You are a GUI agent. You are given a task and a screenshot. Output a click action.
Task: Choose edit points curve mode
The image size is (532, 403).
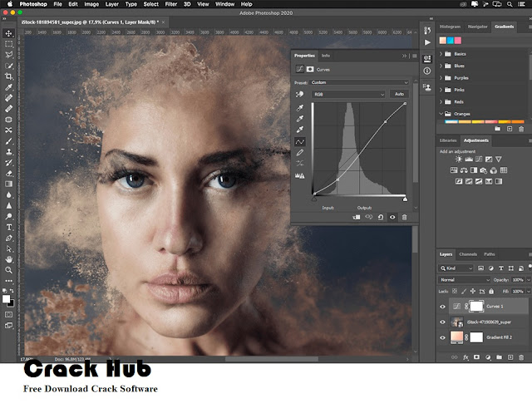300,141
